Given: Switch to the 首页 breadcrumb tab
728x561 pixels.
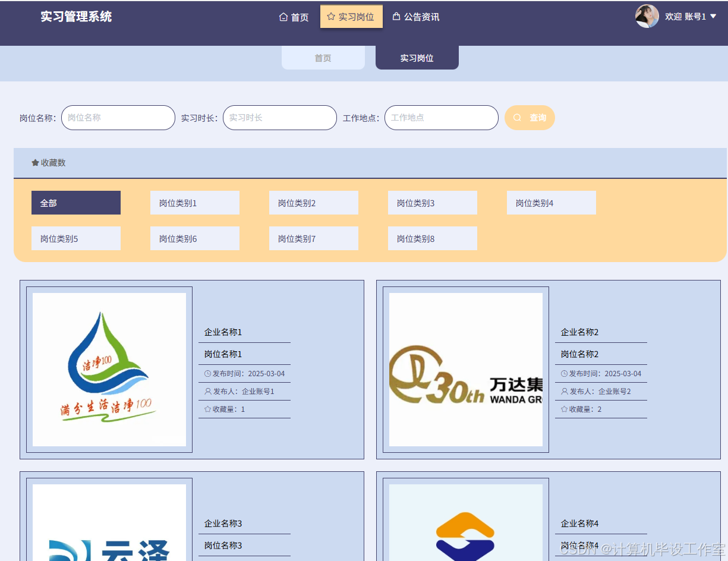Looking at the screenshot, I should (x=323, y=58).
